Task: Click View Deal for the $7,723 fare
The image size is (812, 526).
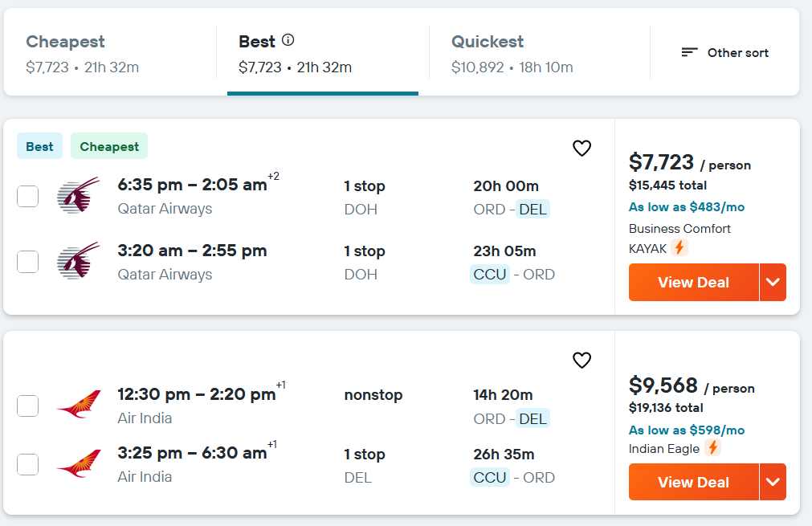Action: (693, 283)
